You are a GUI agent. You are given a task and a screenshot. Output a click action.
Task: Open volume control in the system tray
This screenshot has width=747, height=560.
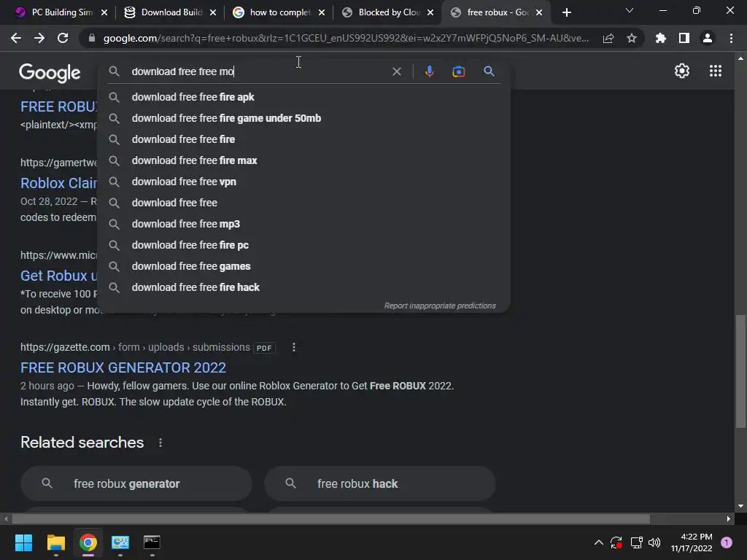coord(654,542)
